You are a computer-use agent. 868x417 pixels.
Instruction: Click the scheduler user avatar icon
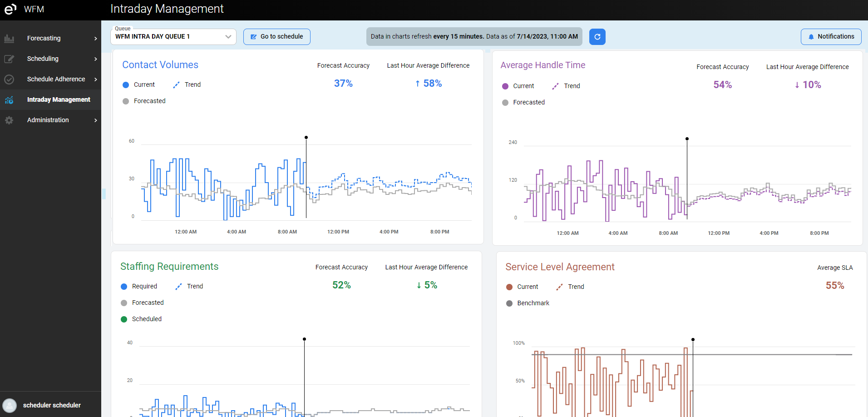(x=10, y=405)
